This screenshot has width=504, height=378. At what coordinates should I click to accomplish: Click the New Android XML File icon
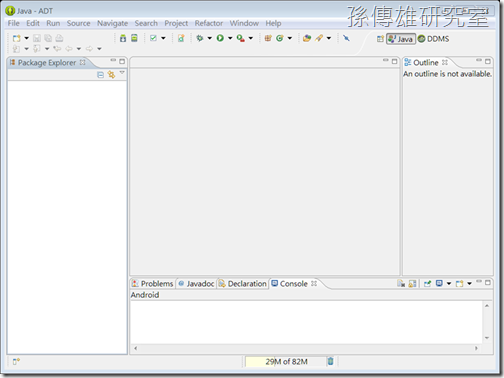point(181,38)
